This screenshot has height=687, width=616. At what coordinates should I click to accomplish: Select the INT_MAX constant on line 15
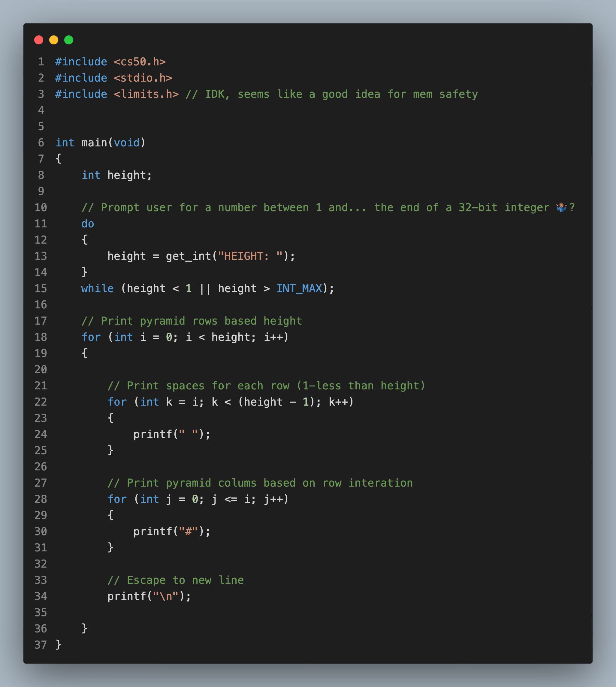pos(299,289)
